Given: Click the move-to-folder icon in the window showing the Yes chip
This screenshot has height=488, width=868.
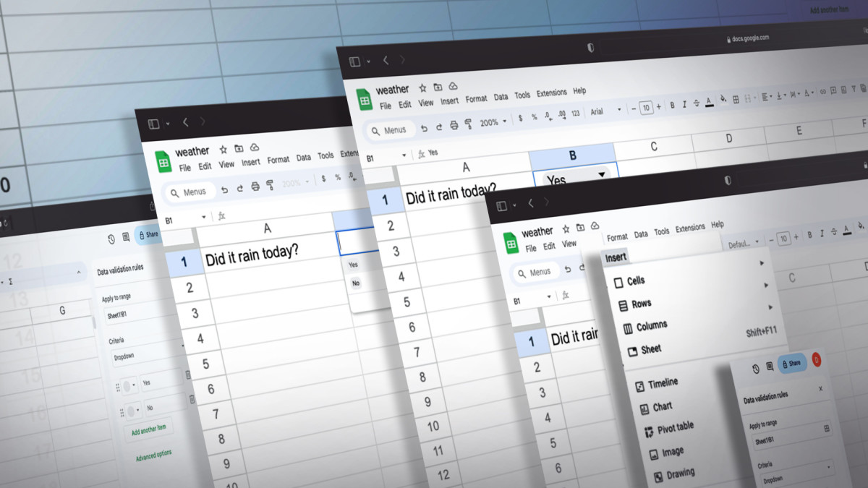Looking at the screenshot, I should coord(438,87).
